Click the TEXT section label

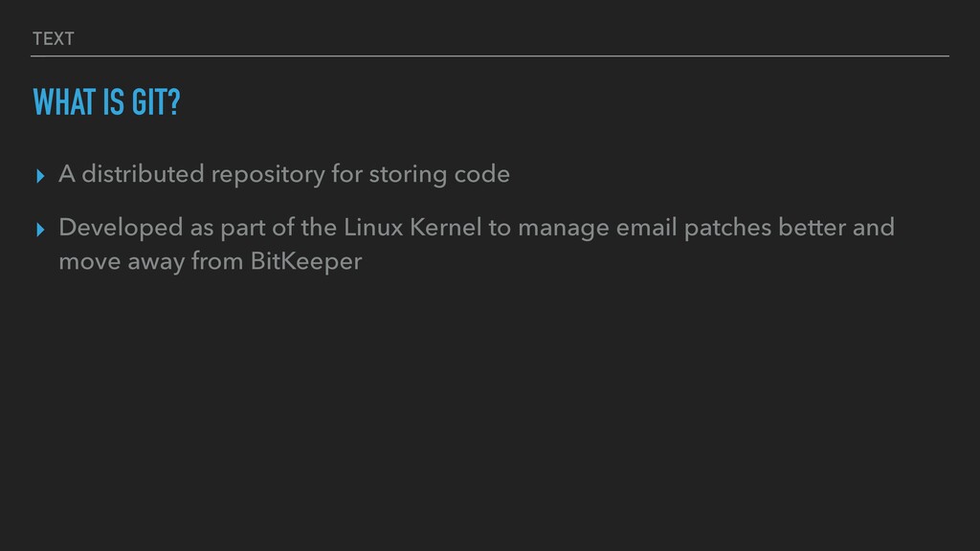53,38
